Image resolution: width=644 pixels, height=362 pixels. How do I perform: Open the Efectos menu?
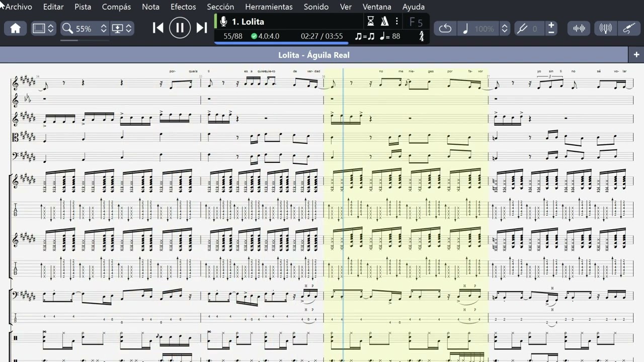(x=183, y=7)
